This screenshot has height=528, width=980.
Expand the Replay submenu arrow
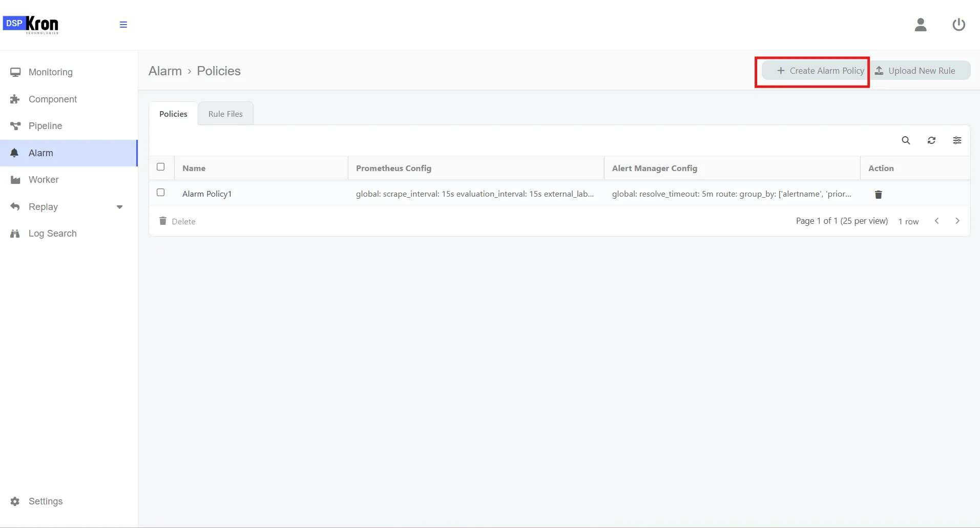coord(119,207)
